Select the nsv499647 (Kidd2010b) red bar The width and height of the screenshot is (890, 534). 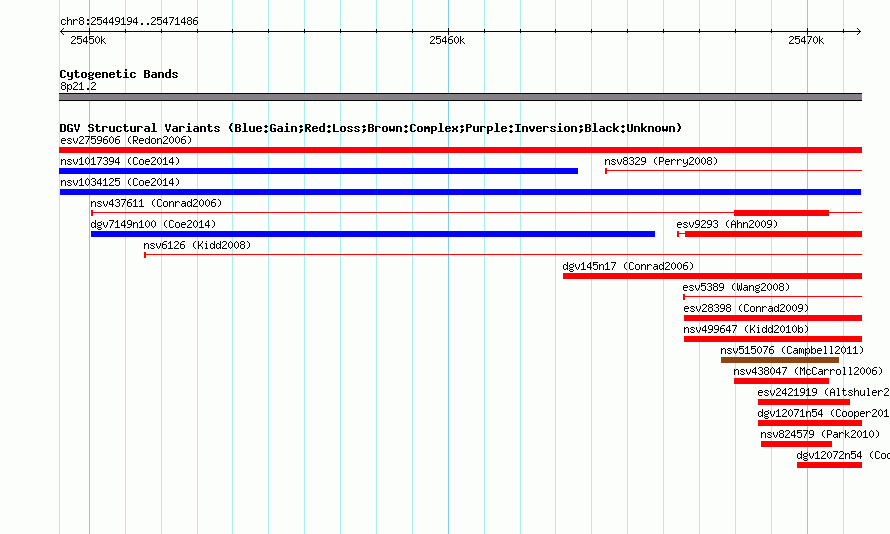773,339
